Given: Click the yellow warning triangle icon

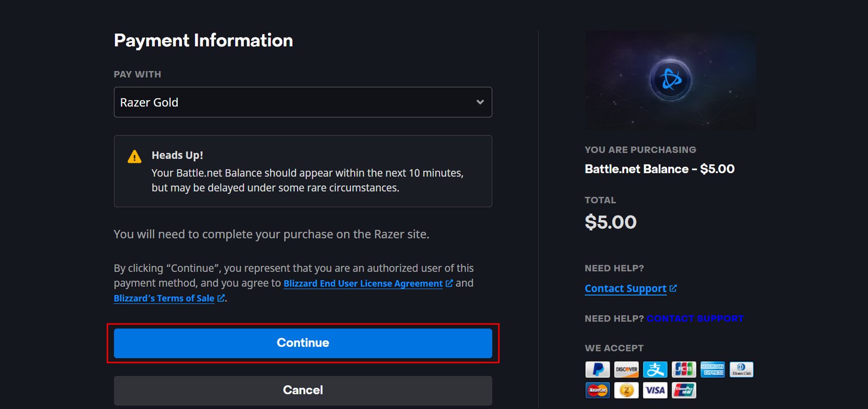Looking at the screenshot, I should coord(134,157).
